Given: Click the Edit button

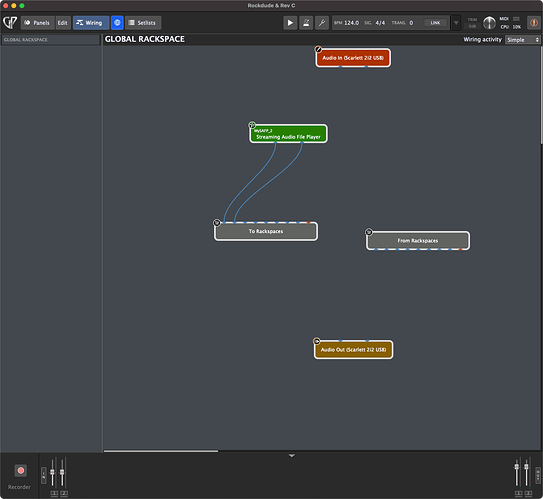Looking at the screenshot, I should 63,23.
